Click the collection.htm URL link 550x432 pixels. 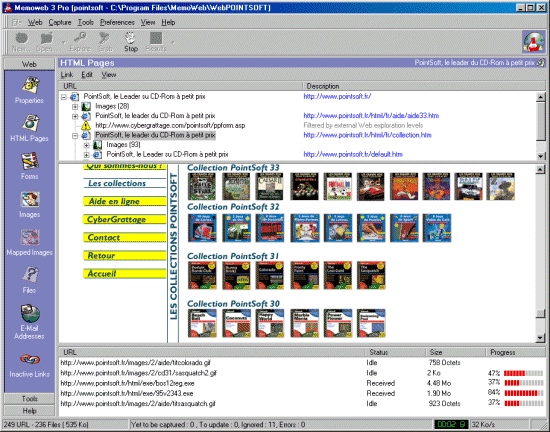tap(367, 135)
